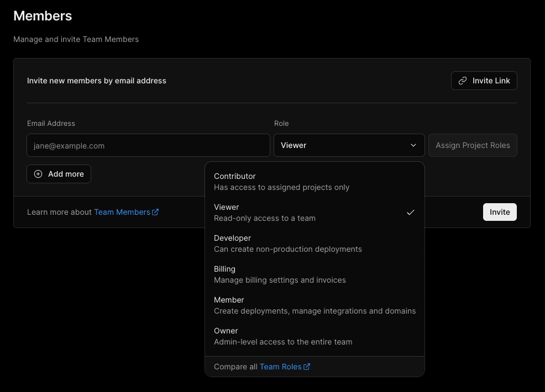The image size is (545, 392).
Task: Focus the Email Address input field
Action: [148, 145]
